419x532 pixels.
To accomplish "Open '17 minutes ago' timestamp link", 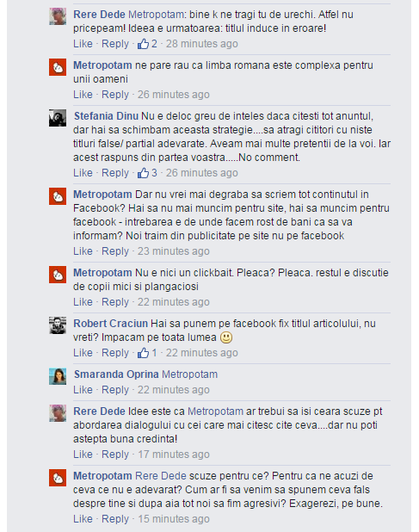I will [x=174, y=454].
